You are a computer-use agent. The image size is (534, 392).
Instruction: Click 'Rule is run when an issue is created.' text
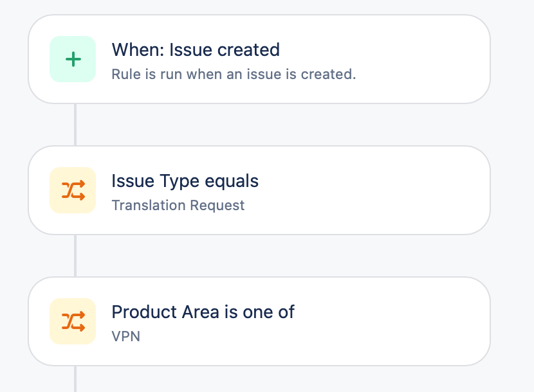234,75
